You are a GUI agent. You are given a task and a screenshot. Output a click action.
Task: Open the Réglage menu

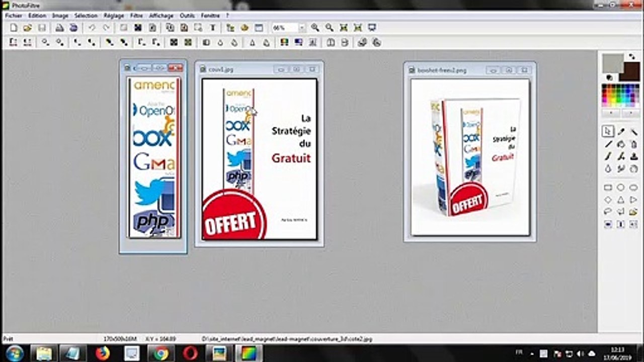[x=114, y=16]
